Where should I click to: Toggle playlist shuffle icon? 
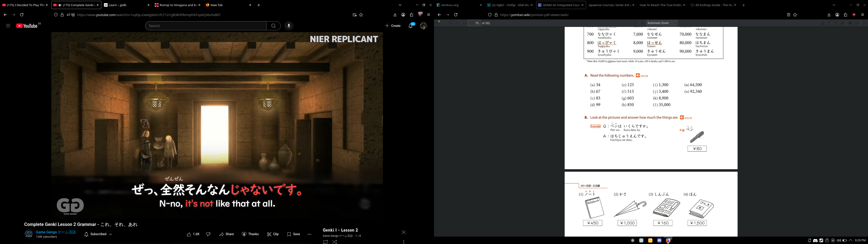335,242
